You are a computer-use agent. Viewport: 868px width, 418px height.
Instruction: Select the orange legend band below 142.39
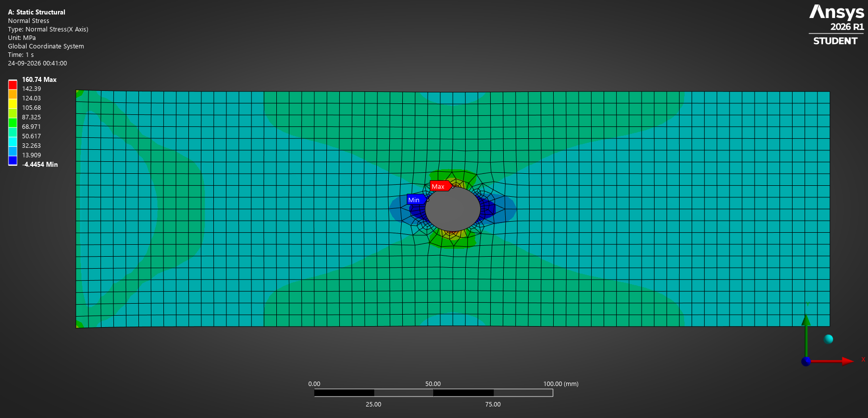click(12, 94)
